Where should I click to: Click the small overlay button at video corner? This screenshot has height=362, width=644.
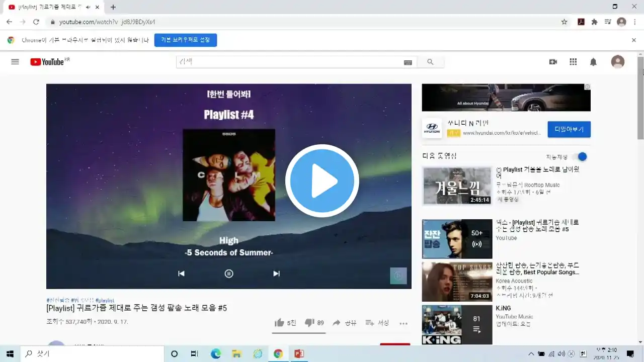tap(398, 276)
